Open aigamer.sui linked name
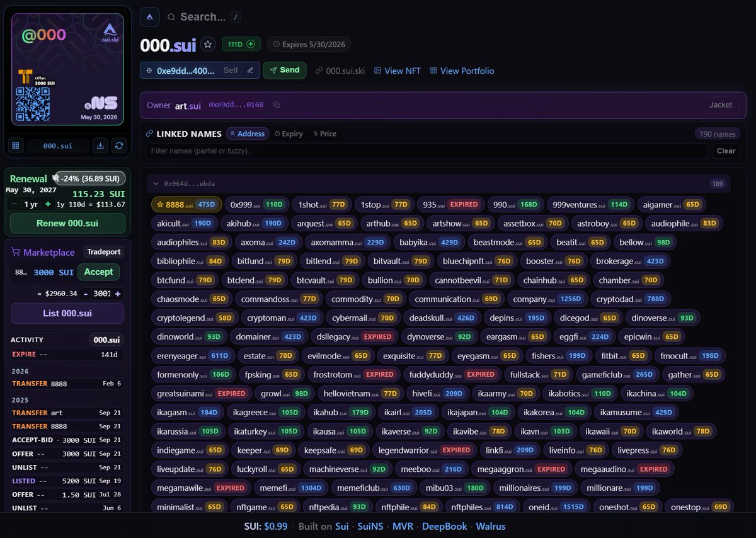The height and width of the screenshot is (538, 756). click(x=672, y=204)
